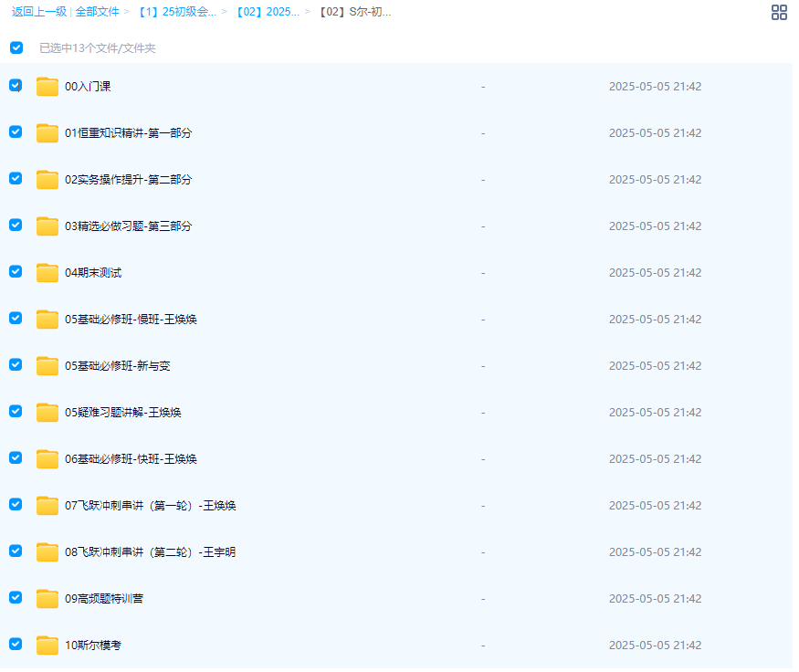The image size is (799, 672).
Task: Open the 05疑难习题讲解-王焕焕 folder icon
Action: (x=47, y=412)
